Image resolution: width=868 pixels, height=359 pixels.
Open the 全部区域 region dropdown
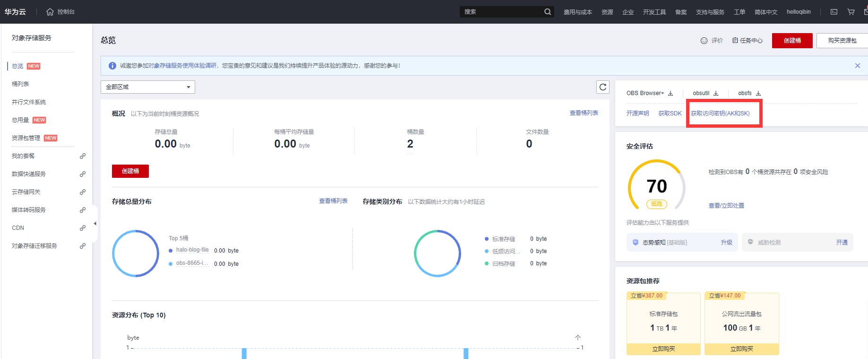[x=148, y=87]
